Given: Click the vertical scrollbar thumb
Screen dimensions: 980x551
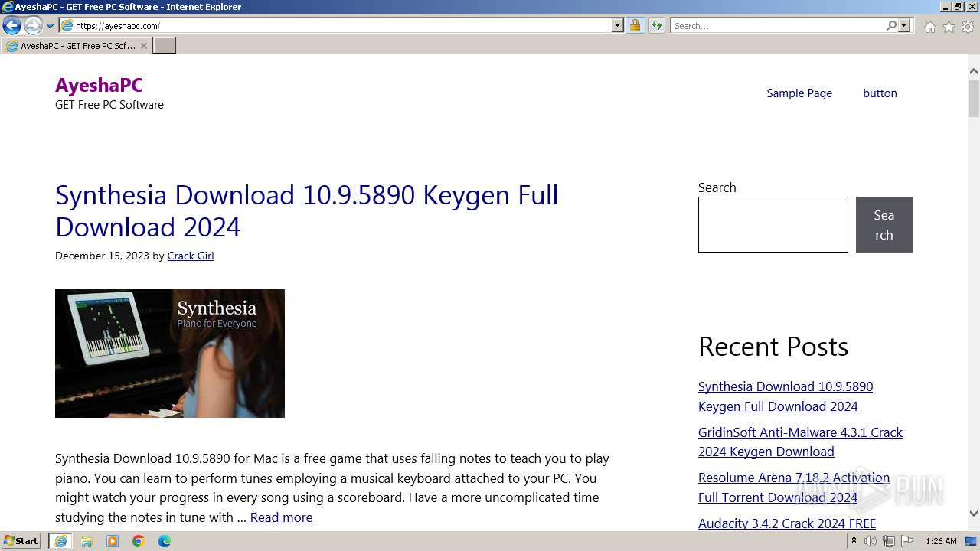Looking at the screenshot, I should point(974,98).
